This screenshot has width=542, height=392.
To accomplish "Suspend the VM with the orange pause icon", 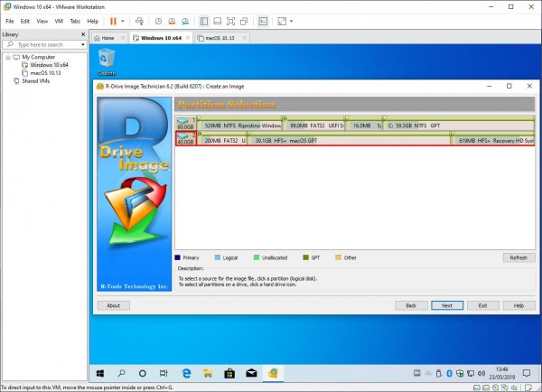I will coord(113,22).
